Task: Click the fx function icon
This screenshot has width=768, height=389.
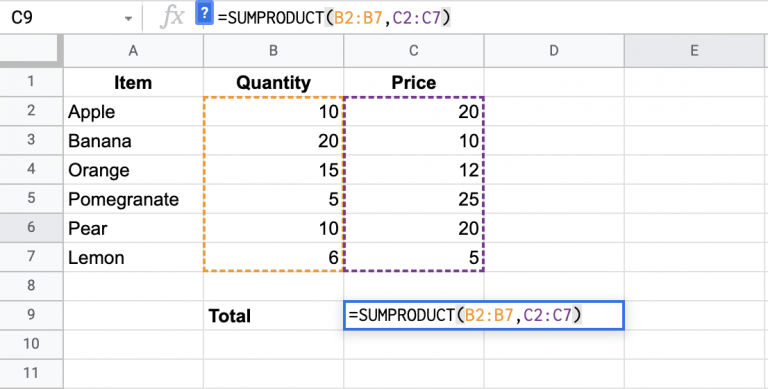Action: click(x=173, y=18)
